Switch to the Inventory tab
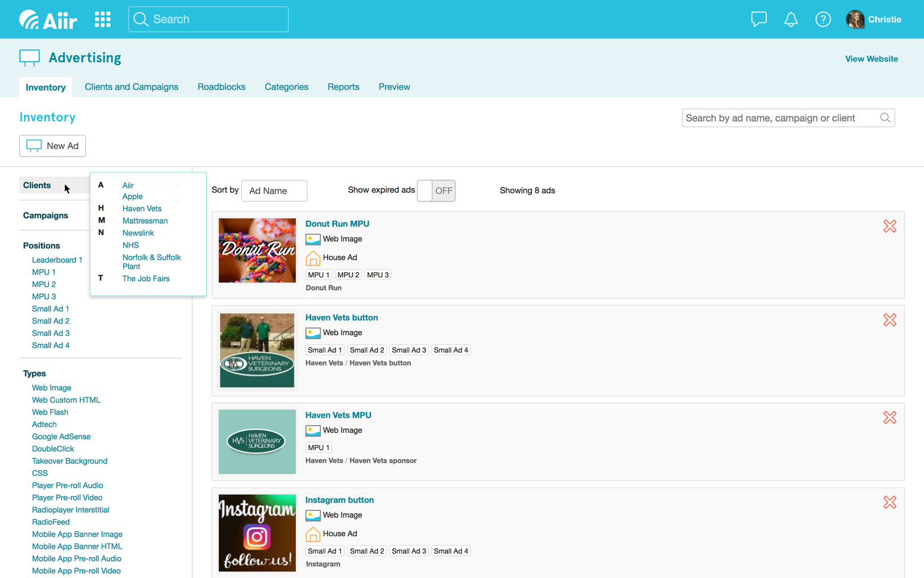Screen dimensions: 924x578 click(x=46, y=87)
